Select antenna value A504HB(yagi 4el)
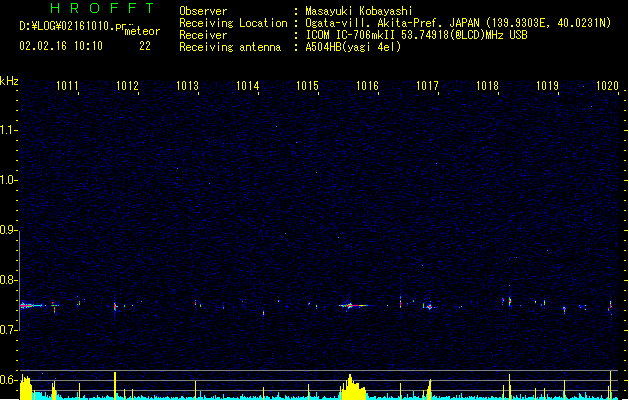 (x=353, y=47)
